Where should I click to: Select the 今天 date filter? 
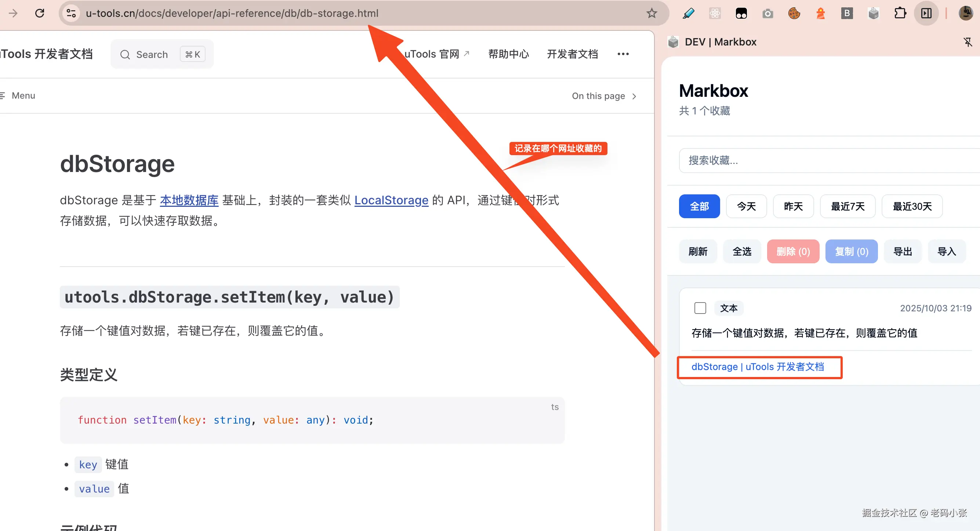[x=746, y=206]
